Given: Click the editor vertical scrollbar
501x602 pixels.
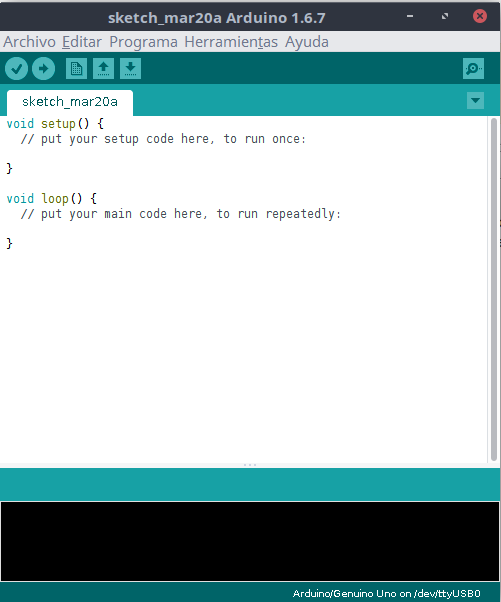Looking at the screenshot, I should coord(494,289).
